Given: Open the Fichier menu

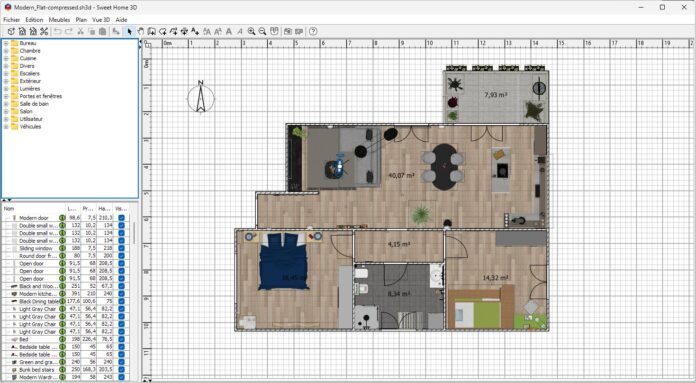Looking at the screenshot, I should [x=12, y=20].
